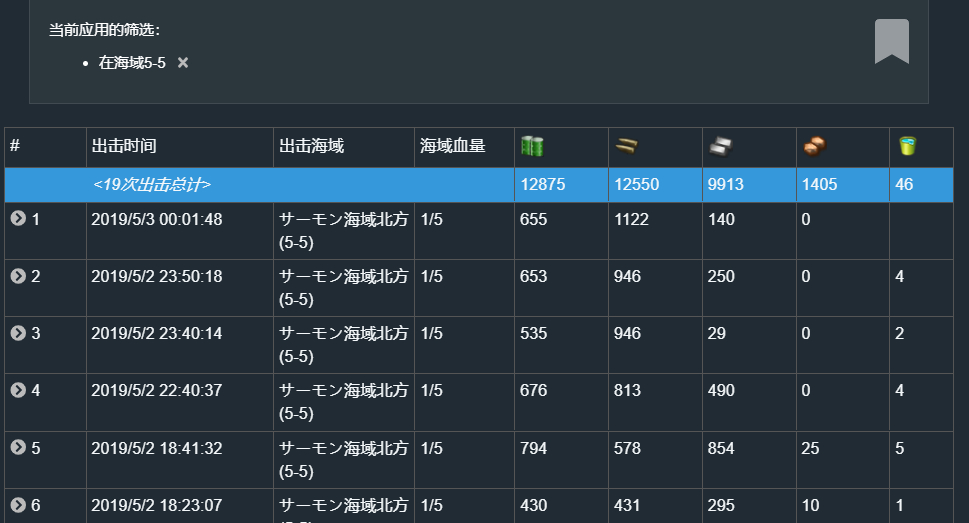The width and height of the screenshot is (969, 523).
Task: Click timestamp 2019/5/3 00:01:48
Action: 156,219
